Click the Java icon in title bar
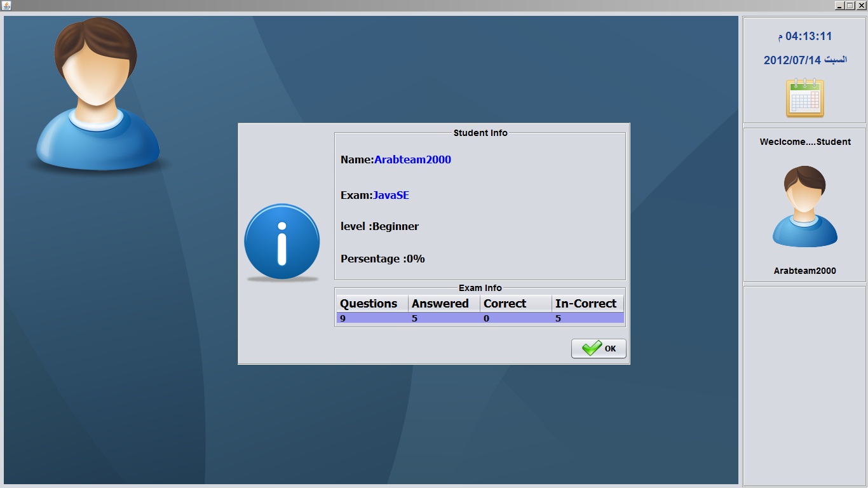 [x=6, y=5]
